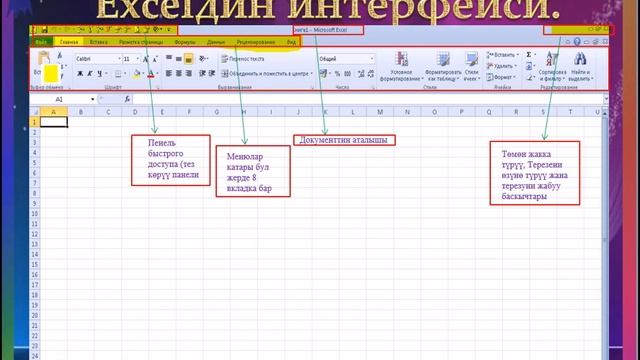Viewport: 640px width, 360px height.
Task: Toggle highlighted bottom align icon
Action: tap(188, 59)
